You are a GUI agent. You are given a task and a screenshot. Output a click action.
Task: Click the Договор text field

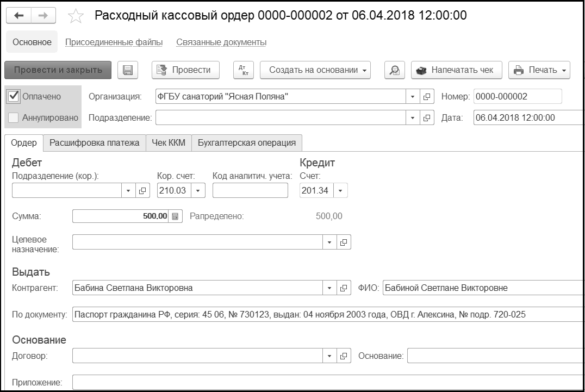click(198, 356)
